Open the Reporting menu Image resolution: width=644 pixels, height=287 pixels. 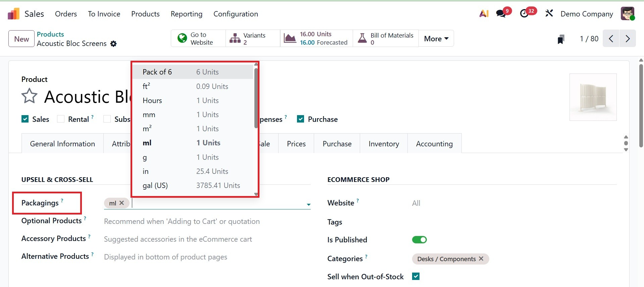[186, 14]
